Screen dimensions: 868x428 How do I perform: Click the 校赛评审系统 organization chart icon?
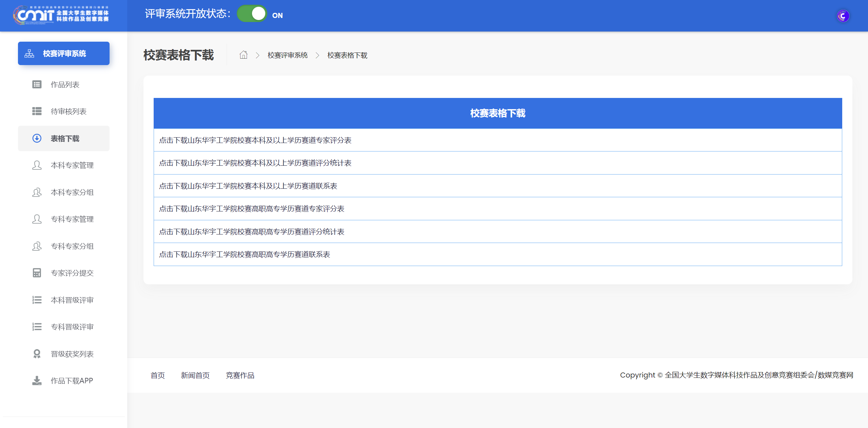click(x=29, y=54)
